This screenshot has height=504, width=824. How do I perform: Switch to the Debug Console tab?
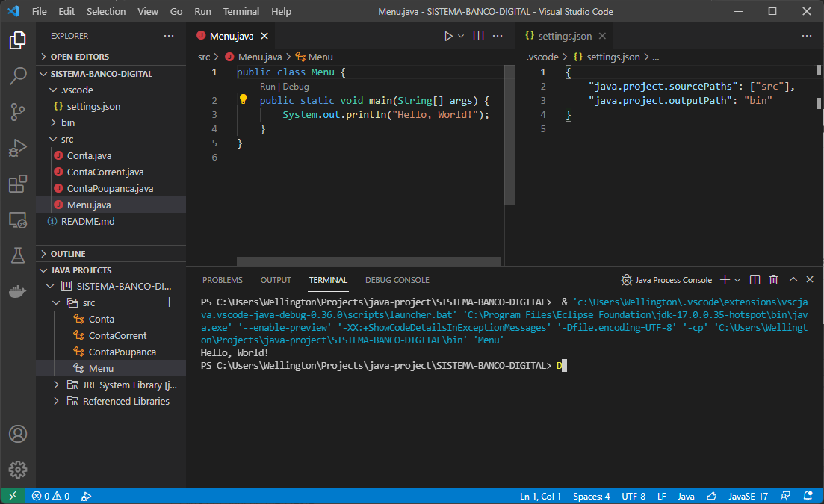(x=397, y=280)
